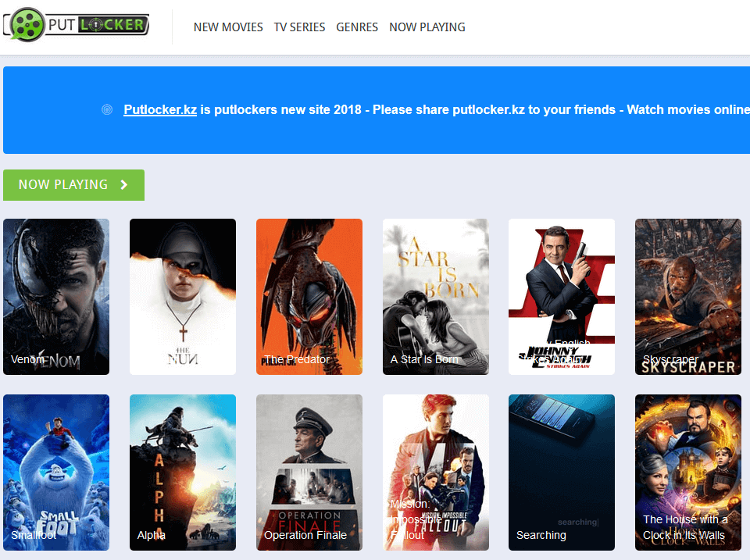Open the A Star Is Born poster
Viewport: 750px width, 560px height.
click(x=436, y=297)
